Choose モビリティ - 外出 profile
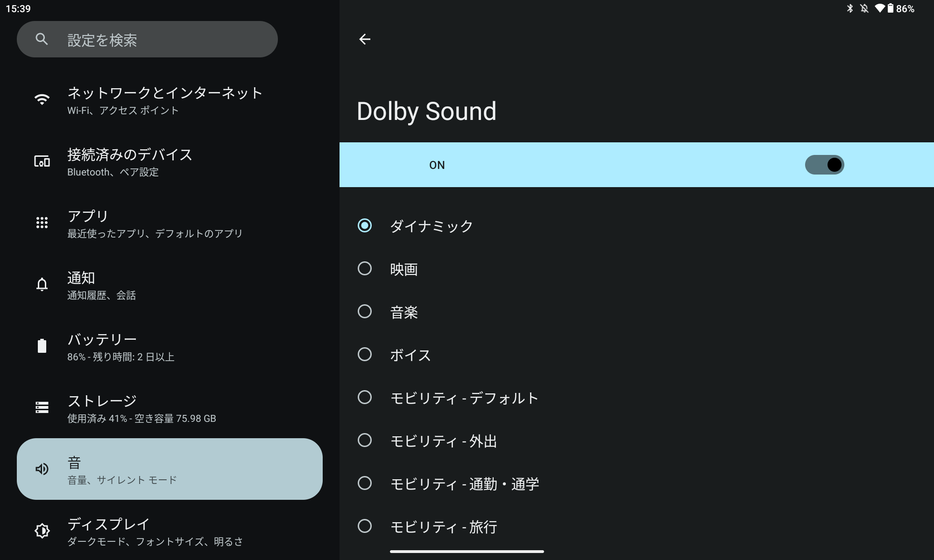The width and height of the screenshot is (934, 560). tap(365, 440)
